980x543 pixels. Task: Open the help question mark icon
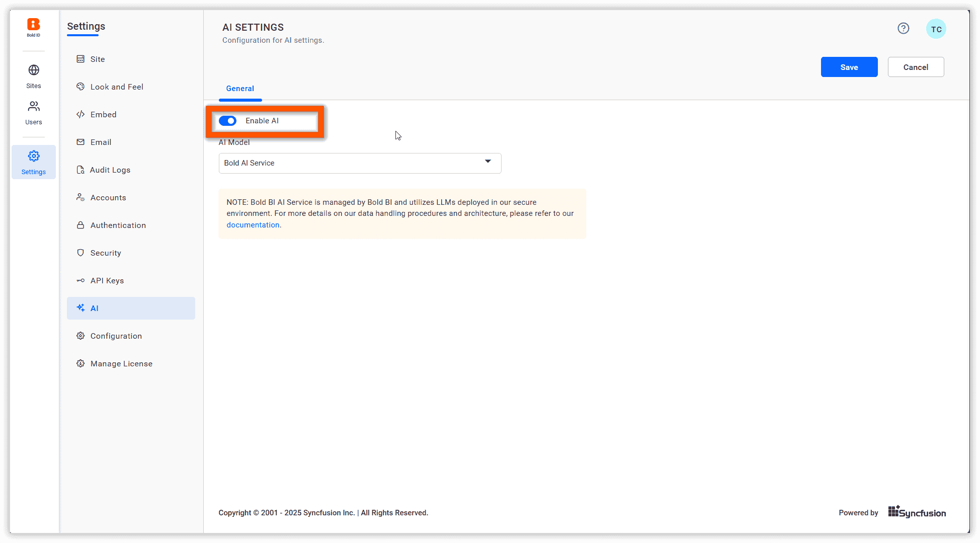[x=903, y=28]
